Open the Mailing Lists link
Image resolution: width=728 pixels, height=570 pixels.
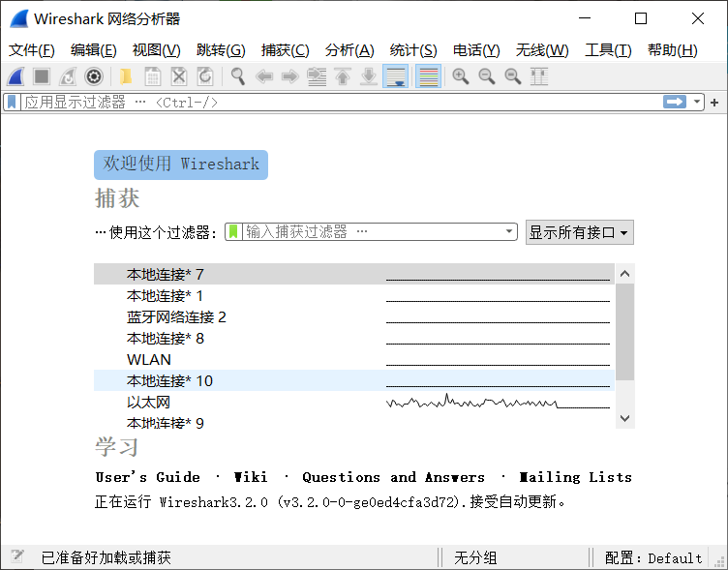[x=576, y=477]
